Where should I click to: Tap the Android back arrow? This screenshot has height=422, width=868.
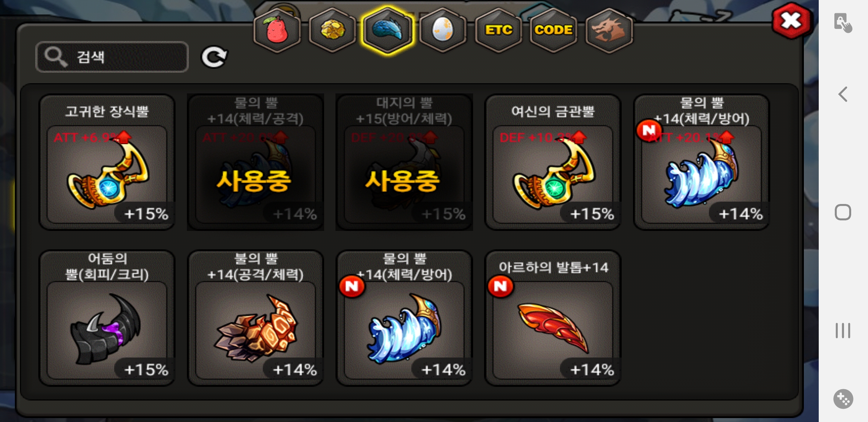[x=843, y=94]
